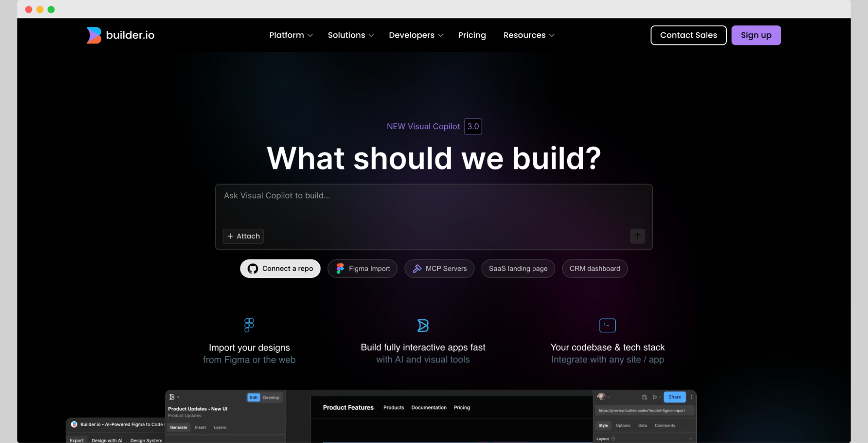Click the 3.0 version badge

pos(473,126)
